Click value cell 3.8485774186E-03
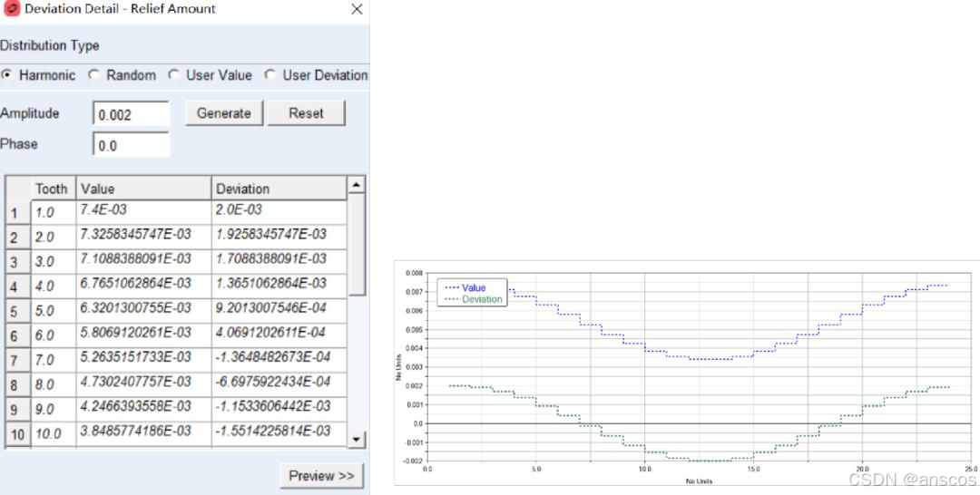This screenshot has height=495, width=980. click(x=143, y=434)
